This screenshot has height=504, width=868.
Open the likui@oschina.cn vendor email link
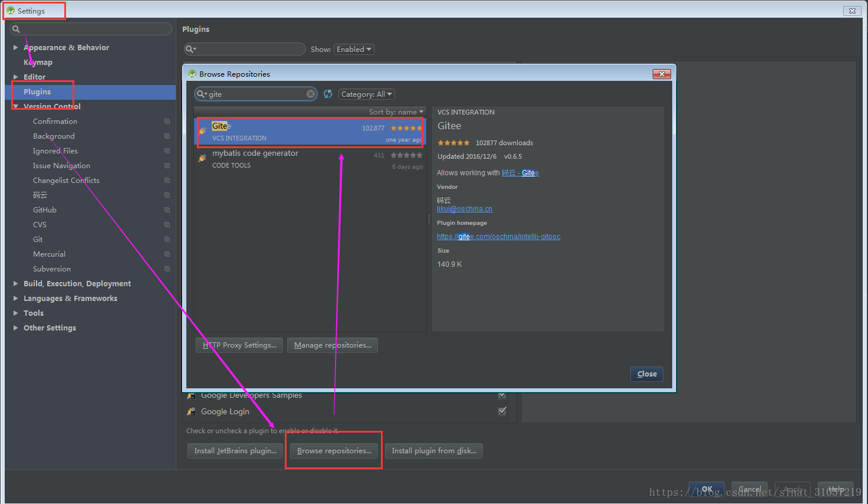465,209
